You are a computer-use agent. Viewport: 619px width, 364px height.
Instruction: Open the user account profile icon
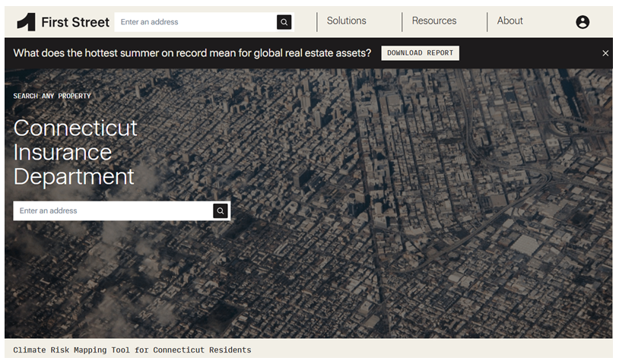coord(582,22)
